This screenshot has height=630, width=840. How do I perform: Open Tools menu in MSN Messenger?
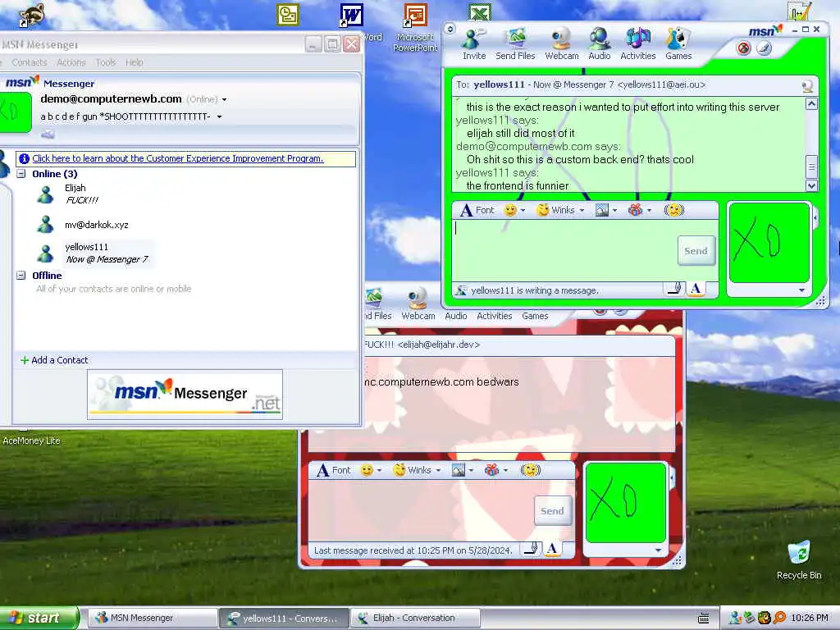(106, 62)
